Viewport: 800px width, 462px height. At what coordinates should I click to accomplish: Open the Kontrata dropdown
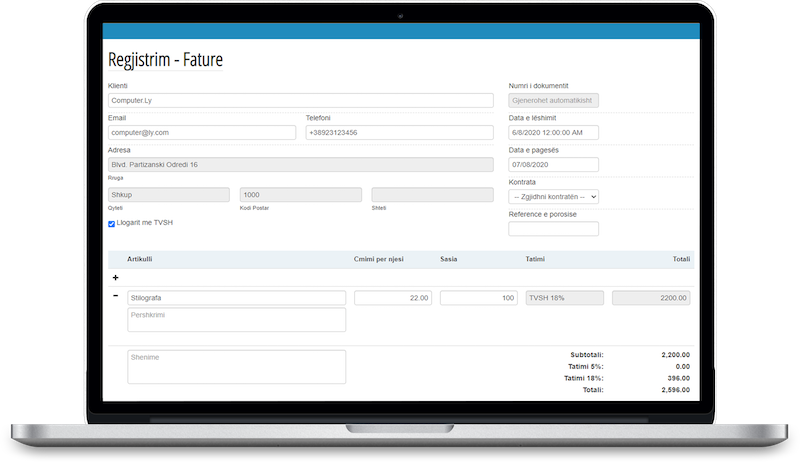tap(553, 197)
